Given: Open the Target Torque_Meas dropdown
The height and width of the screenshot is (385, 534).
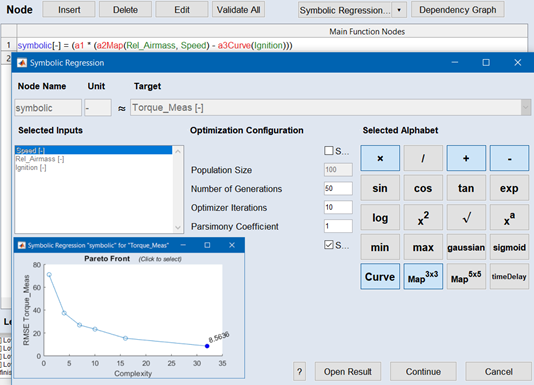Looking at the screenshot, I should 526,108.
